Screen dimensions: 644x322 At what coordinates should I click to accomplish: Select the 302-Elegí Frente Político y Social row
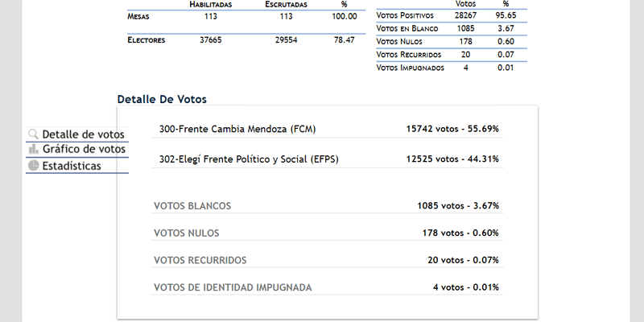tap(328, 159)
